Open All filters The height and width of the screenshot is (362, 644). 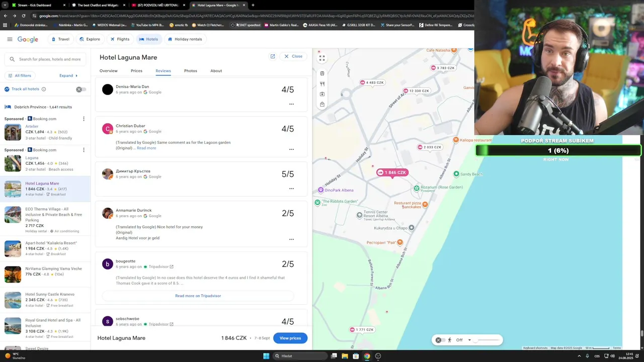[x=19, y=75]
